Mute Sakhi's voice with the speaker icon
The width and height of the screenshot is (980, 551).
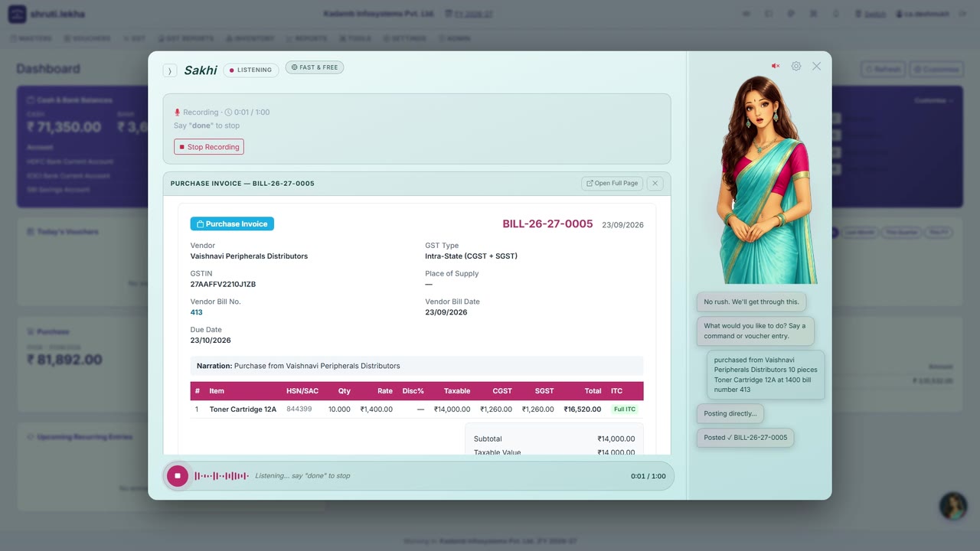coord(776,67)
